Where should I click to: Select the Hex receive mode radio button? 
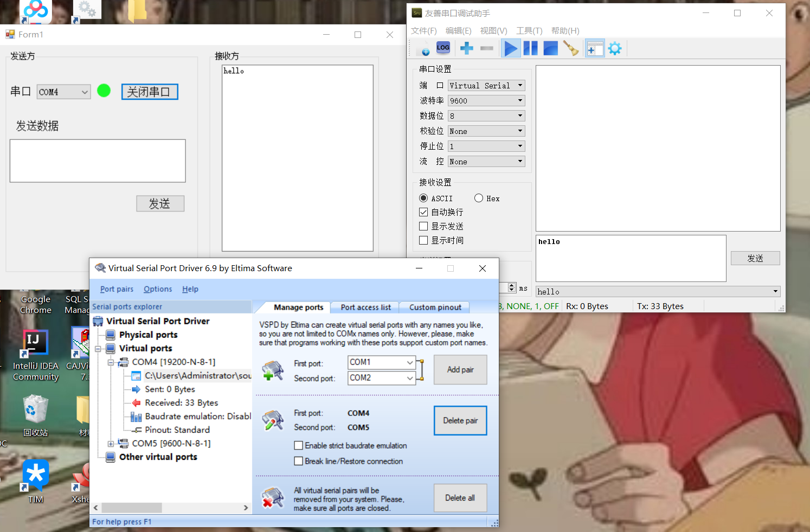pyautogui.click(x=479, y=198)
